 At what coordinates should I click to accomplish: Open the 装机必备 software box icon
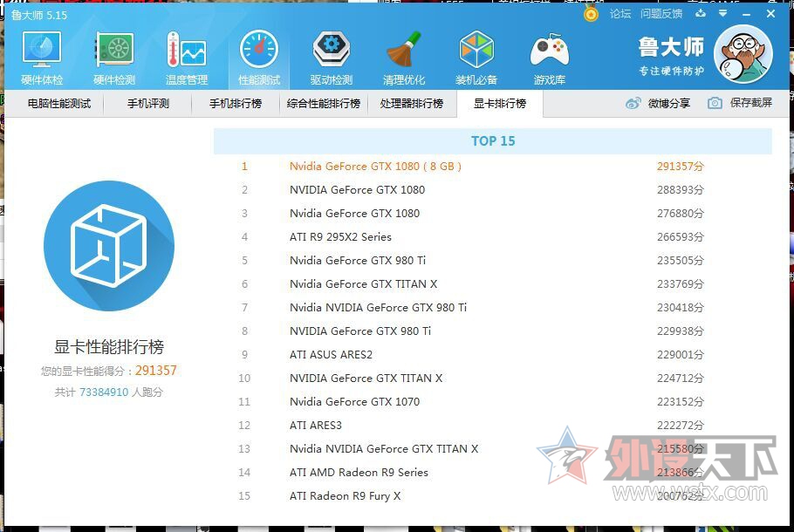tap(476, 58)
